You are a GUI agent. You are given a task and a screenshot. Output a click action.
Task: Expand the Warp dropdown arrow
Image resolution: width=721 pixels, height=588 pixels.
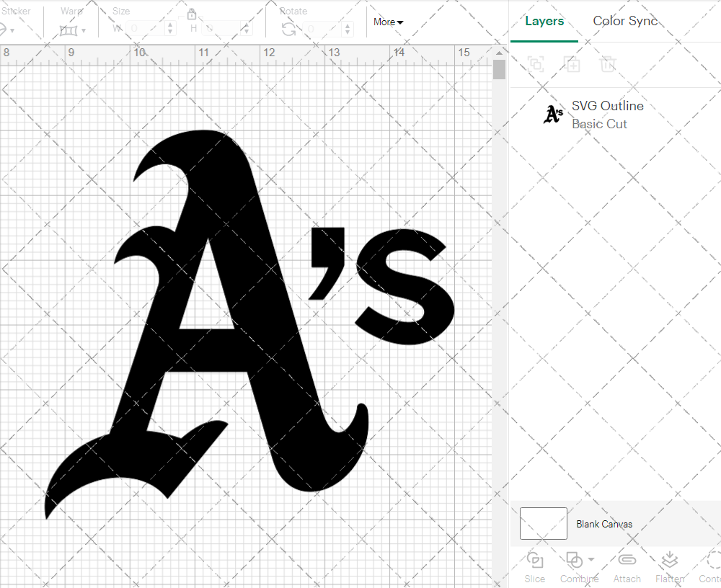click(x=84, y=31)
